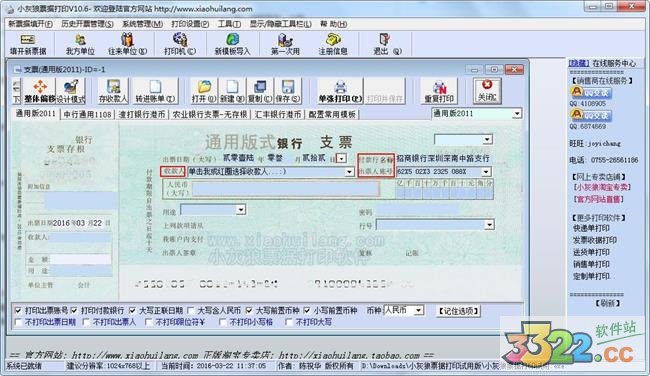
Task: Click the 人民币(大写) amount input field
Action: coord(285,189)
